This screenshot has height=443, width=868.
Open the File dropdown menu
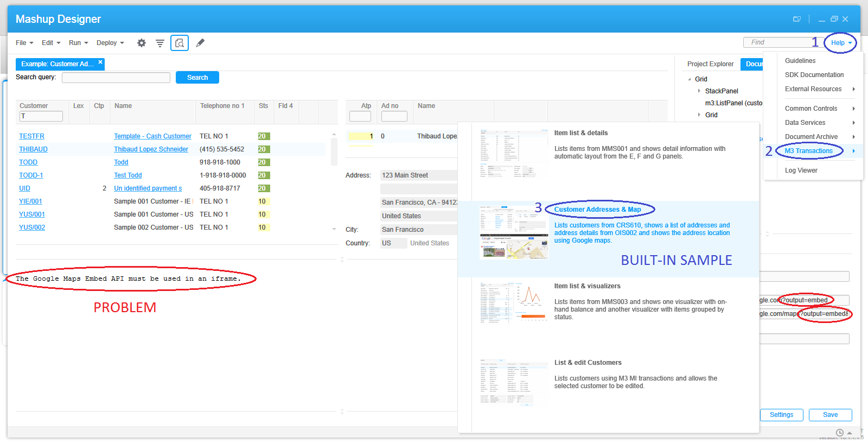click(x=24, y=43)
